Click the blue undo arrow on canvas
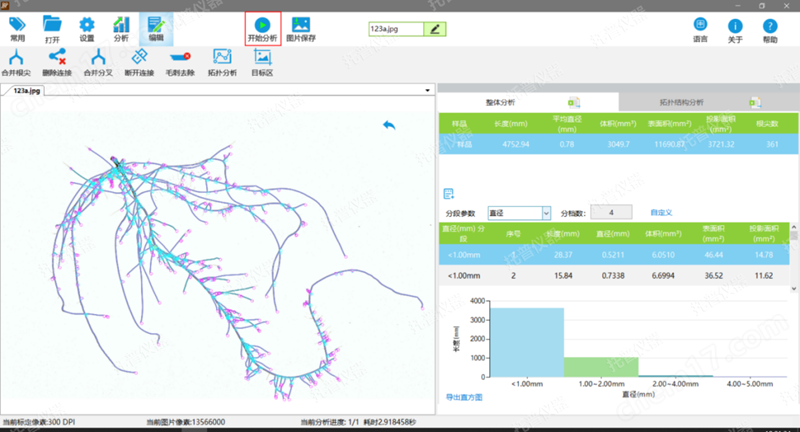Viewport: 800px width, 432px height. tap(389, 124)
